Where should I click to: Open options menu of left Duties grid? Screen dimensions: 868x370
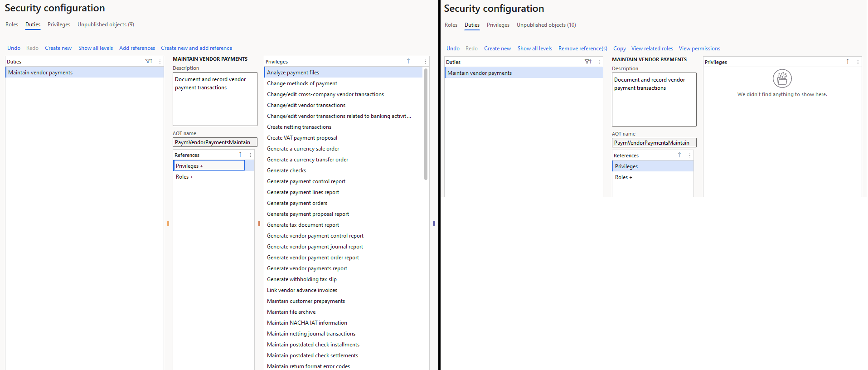[160, 61]
